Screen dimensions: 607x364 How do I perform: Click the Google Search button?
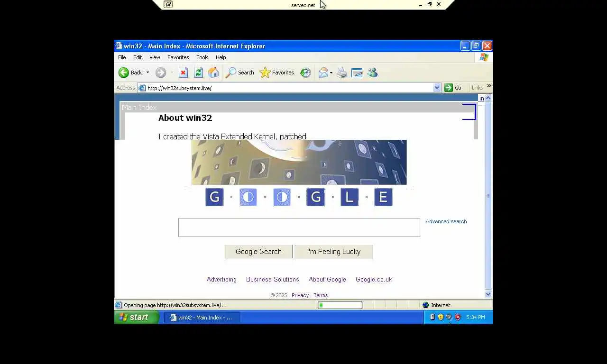(258, 252)
